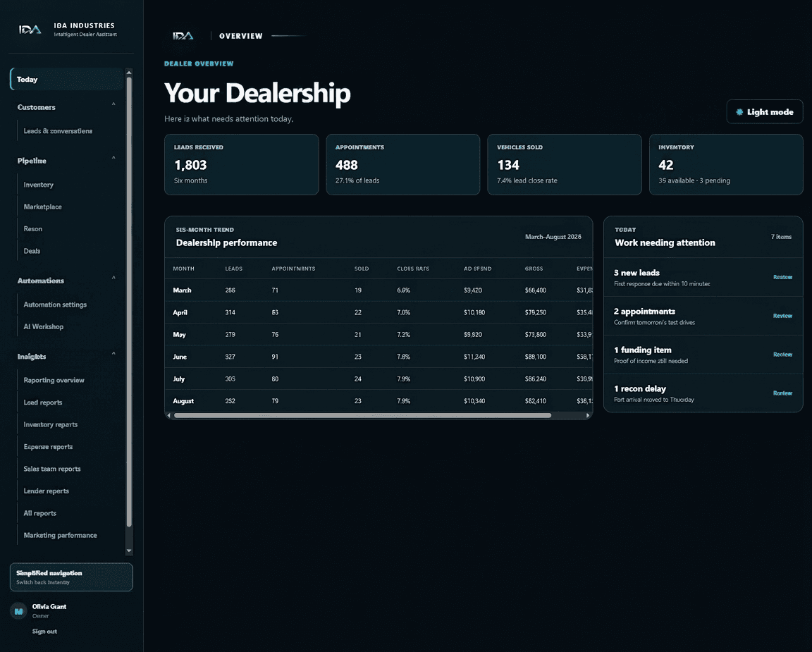Viewport: 812px width, 652px height.
Task: Open Inventory reports
Action: point(51,424)
